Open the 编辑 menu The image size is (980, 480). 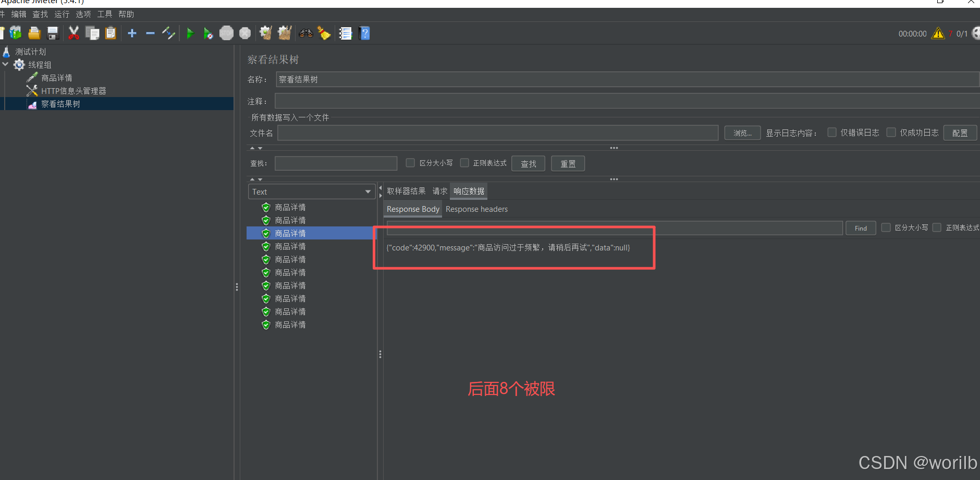pyautogui.click(x=19, y=14)
